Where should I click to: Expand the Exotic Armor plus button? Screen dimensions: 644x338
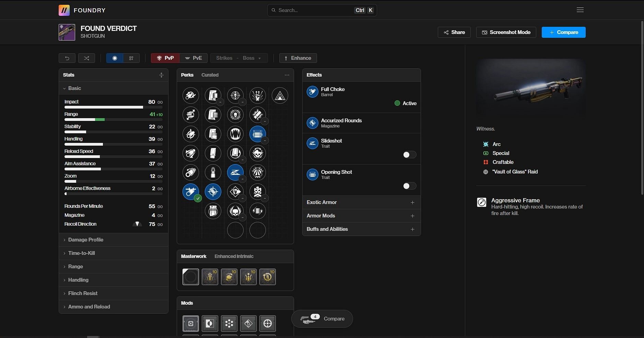(x=412, y=202)
